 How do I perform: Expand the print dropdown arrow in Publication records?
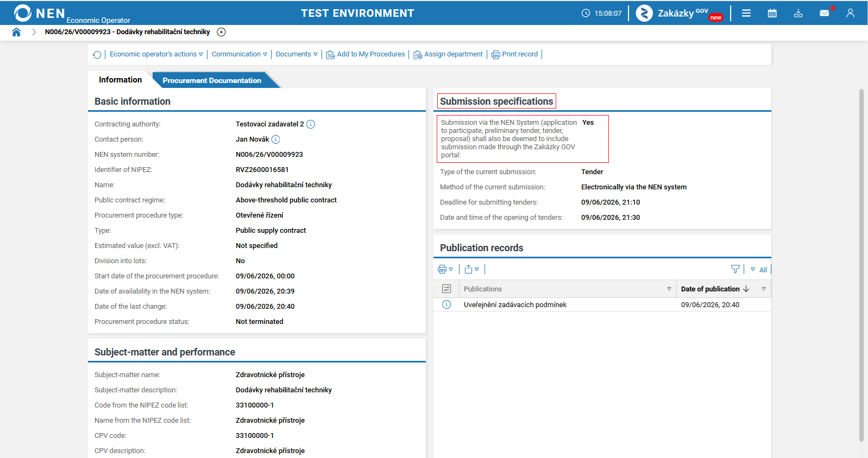tap(451, 269)
